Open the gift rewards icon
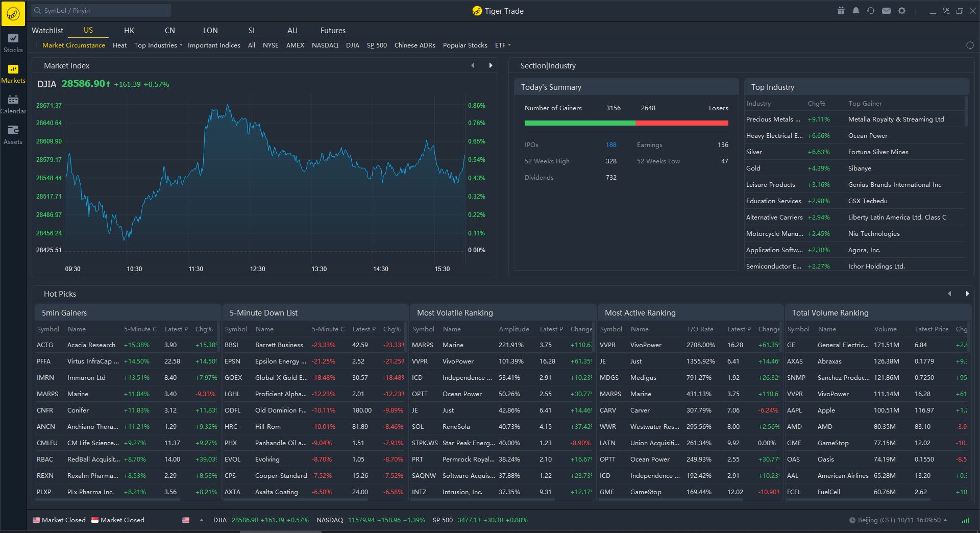The height and width of the screenshot is (533, 980). pos(841,11)
